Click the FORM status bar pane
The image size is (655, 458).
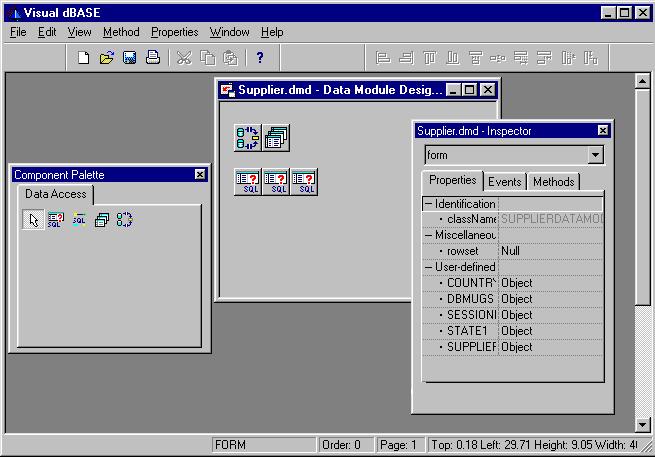pos(264,445)
